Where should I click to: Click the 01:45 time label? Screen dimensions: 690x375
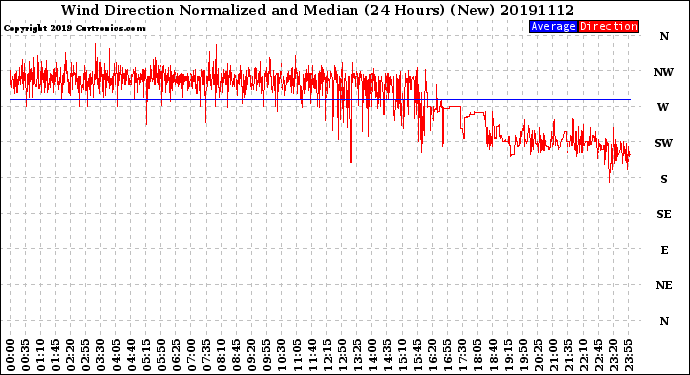click(x=56, y=355)
